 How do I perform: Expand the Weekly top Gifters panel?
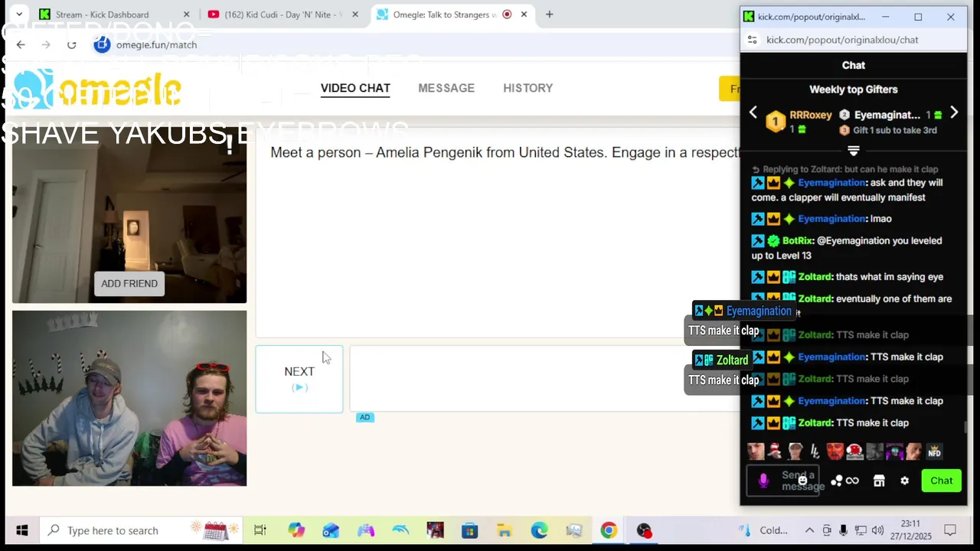pos(854,151)
